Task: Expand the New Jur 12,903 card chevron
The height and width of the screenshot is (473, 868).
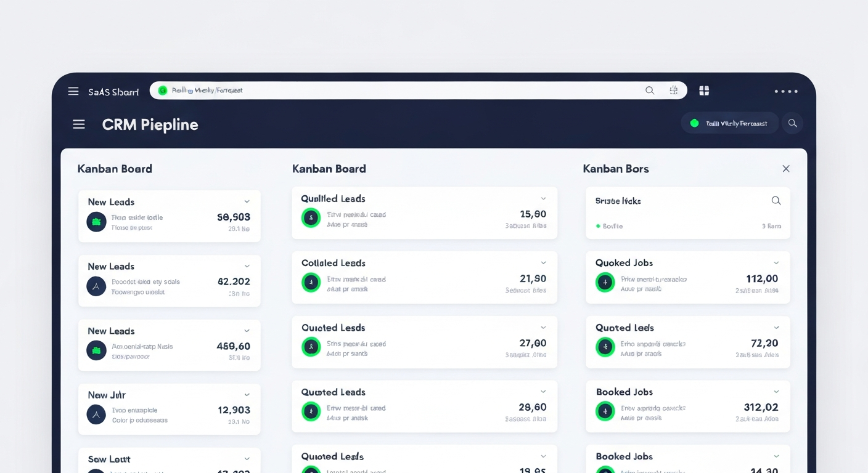Action: [247, 395]
